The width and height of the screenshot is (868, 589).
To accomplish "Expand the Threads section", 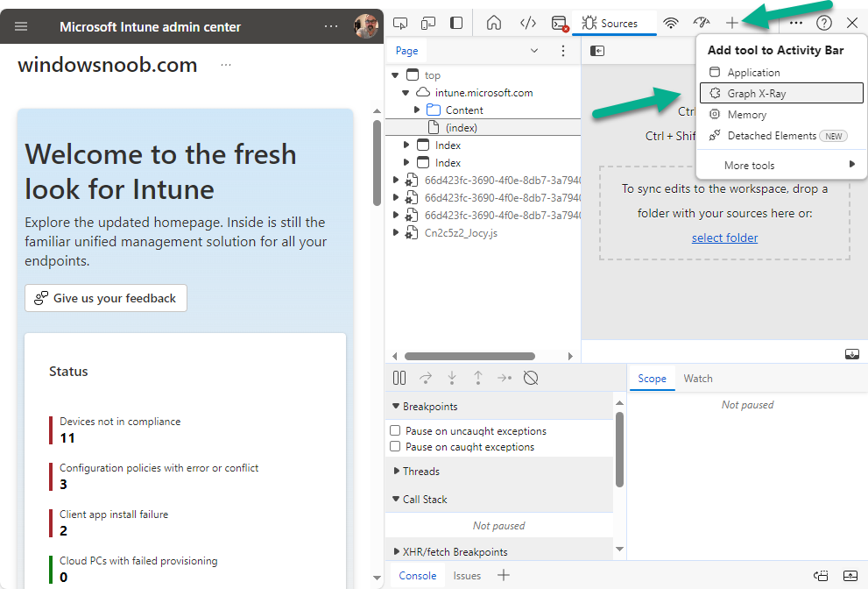I will (x=396, y=471).
